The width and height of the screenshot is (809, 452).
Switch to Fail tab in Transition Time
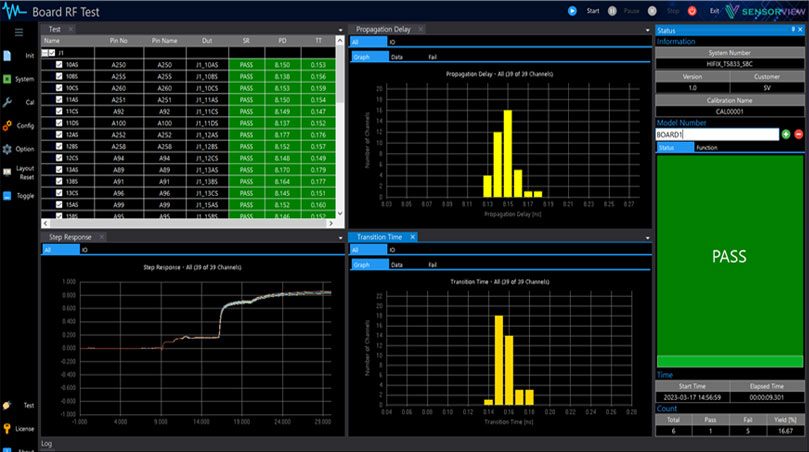[x=432, y=265]
